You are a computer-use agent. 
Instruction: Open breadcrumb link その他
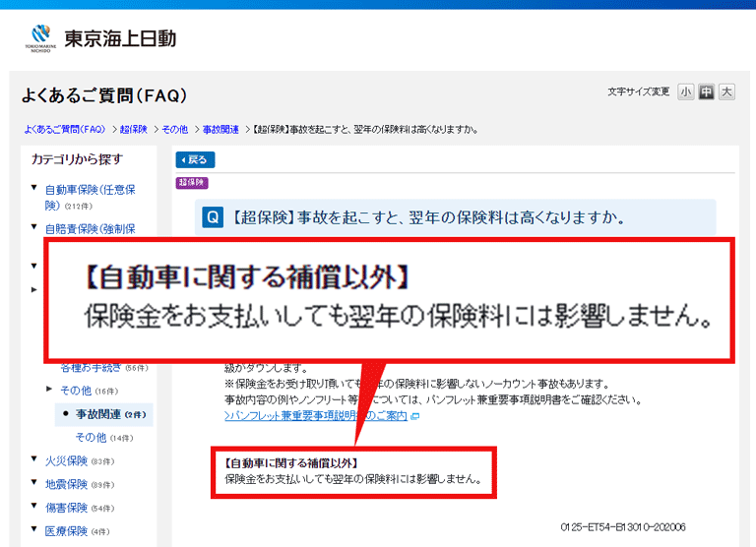(174, 129)
